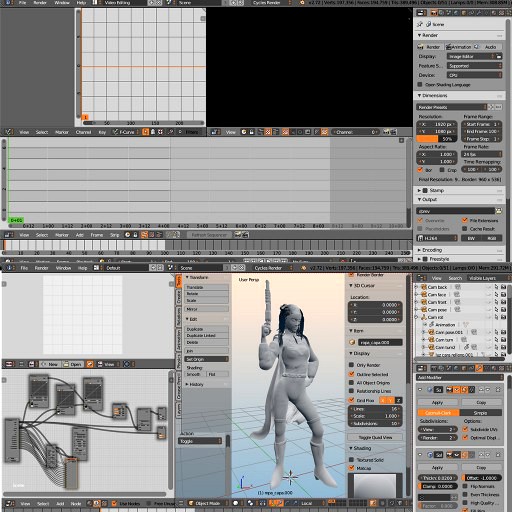
Task: Open Add Modifier dropdown
Action: click(460, 377)
